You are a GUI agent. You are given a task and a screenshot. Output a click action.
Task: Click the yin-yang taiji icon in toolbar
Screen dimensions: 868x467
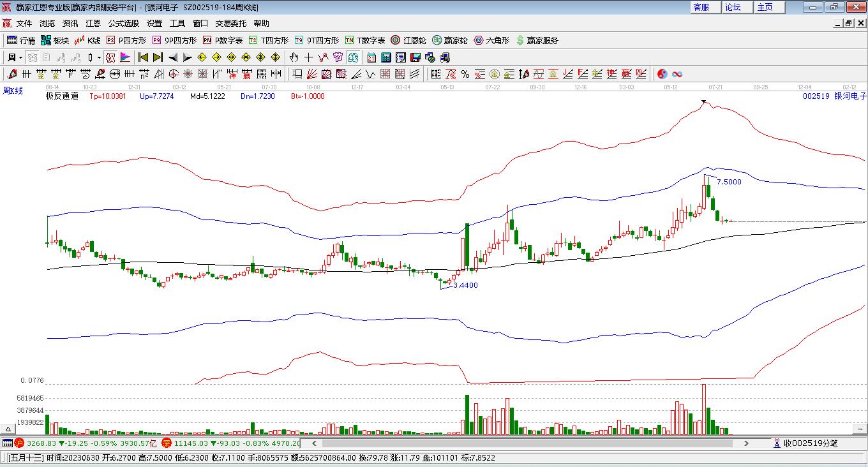tap(662, 75)
